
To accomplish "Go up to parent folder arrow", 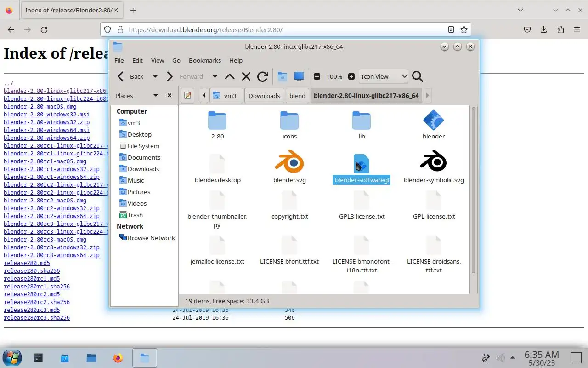I will [x=230, y=76].
